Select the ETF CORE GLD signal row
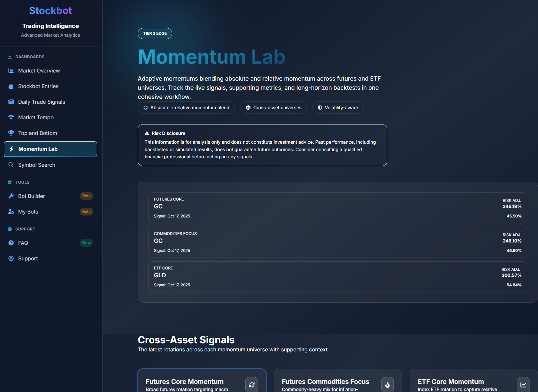 [338, 277]
